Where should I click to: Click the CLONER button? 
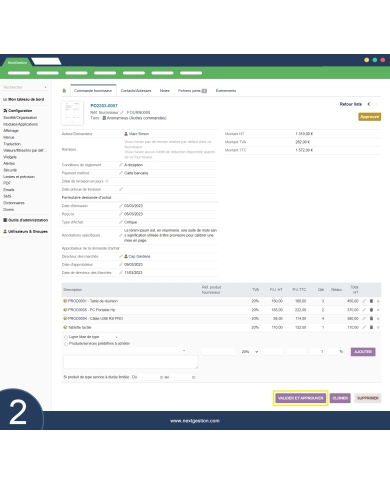click(340, 398)
